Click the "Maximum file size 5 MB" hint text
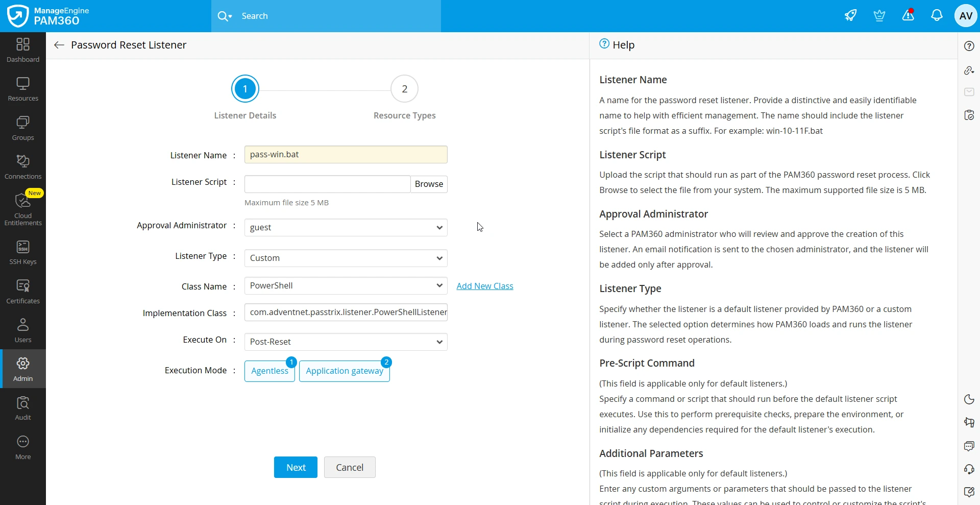The width and height of the screenshot is (980, 505). tap(286, 203)
